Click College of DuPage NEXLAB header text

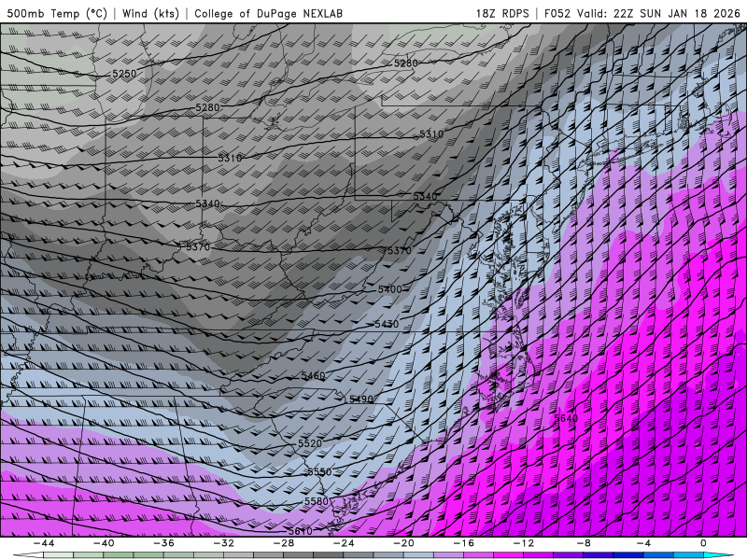click(268, 13)
